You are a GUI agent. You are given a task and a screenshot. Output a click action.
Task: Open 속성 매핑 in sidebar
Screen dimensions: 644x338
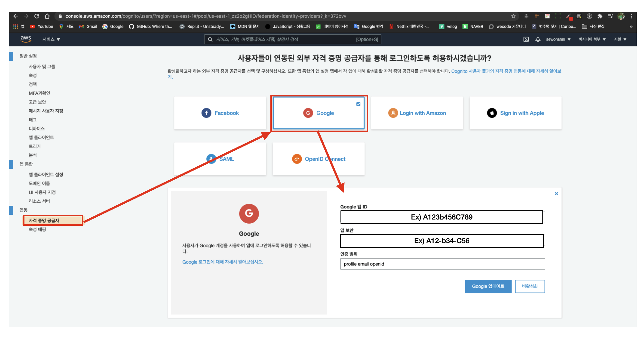pos(37,229)
